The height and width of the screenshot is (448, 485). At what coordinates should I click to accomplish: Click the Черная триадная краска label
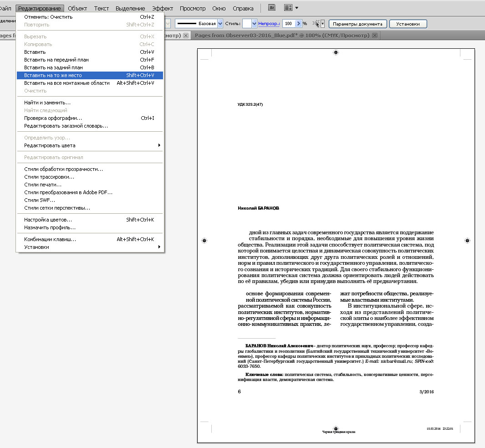click(x=339, y=432)
